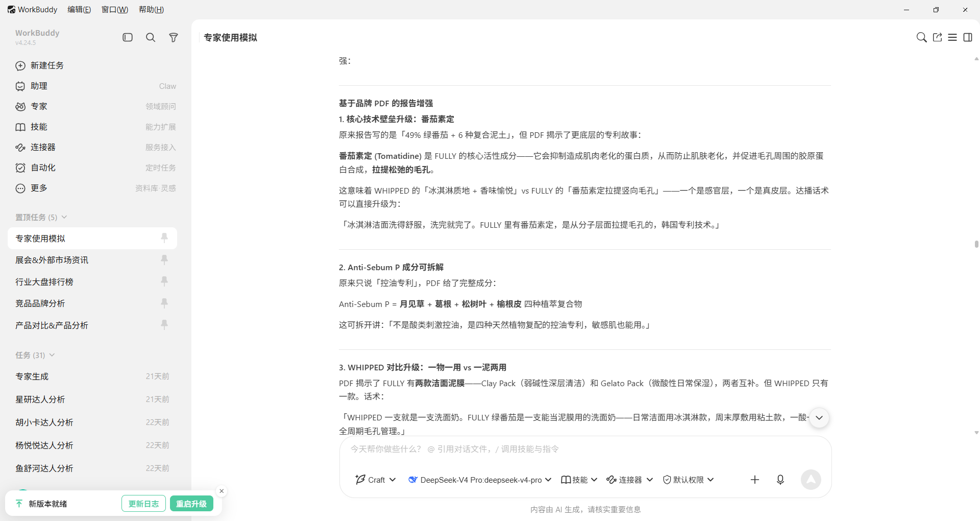Open 专家 domain advisors
The height and width of the screenshot is (521, 980).
(95, 106)
